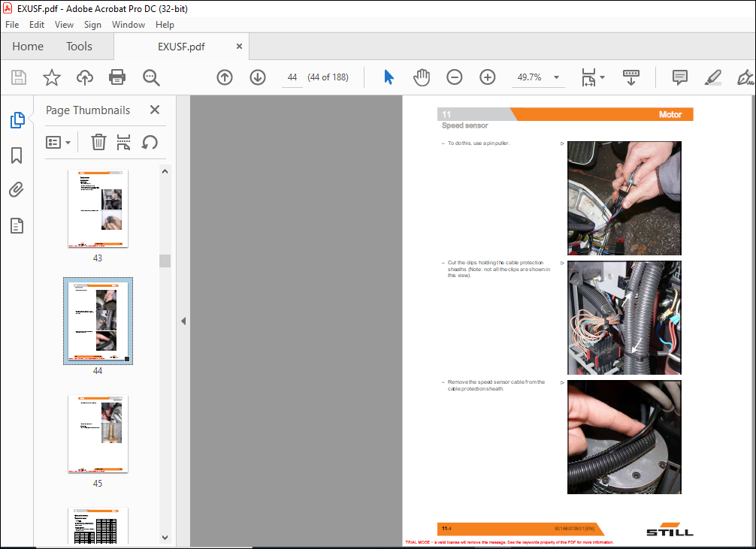
Task: Click the page number input field
Action: [292, 77]
